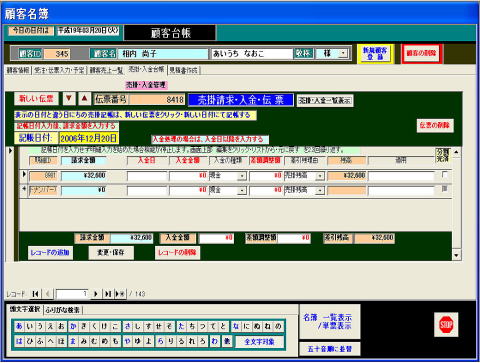
Task: Open 売掛残高 reason dropdown in new row
Action: coord(320,191)
